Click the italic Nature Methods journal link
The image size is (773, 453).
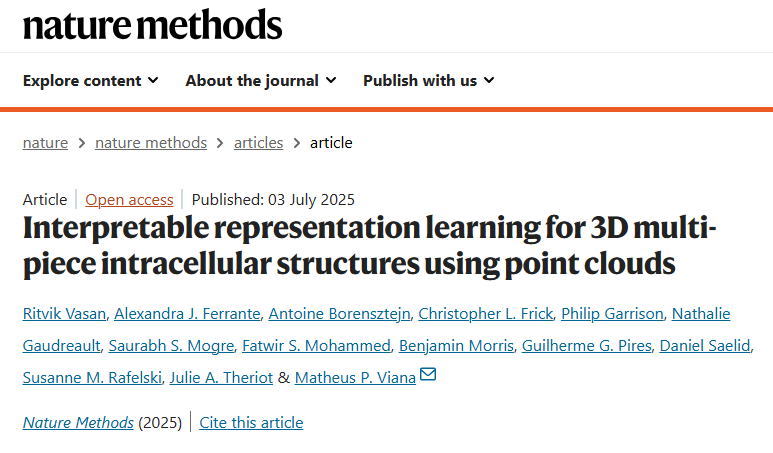78,422
